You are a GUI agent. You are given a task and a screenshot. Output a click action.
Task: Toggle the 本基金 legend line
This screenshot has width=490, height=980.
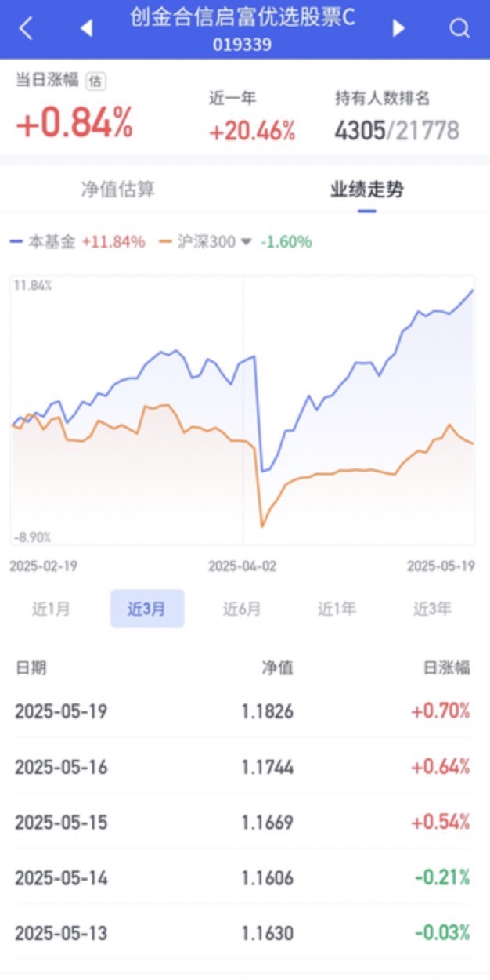pyautogui.click(x=42, y=242)
